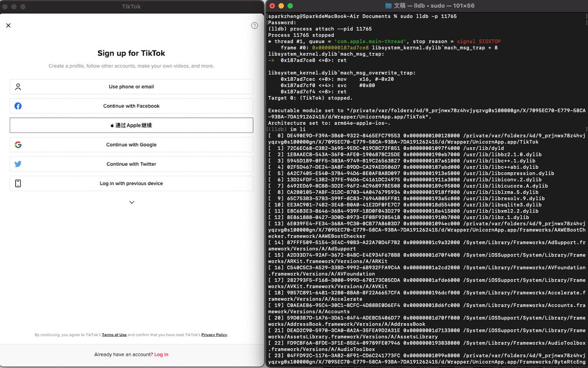
Task: Click the Sign up for TikTok heading
Action: click(131, 53)
